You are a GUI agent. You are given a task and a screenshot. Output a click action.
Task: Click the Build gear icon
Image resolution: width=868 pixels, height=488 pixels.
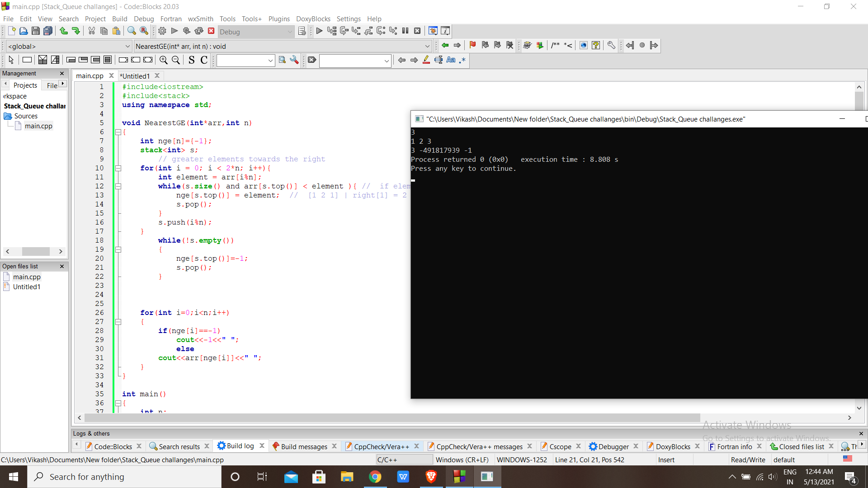(162, 31)
